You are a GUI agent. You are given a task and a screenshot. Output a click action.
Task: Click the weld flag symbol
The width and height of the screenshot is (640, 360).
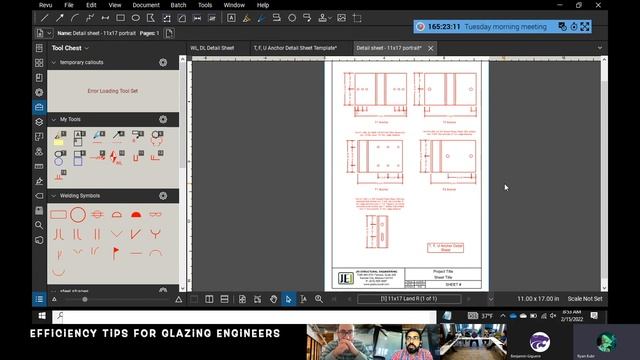click(116, 253)
